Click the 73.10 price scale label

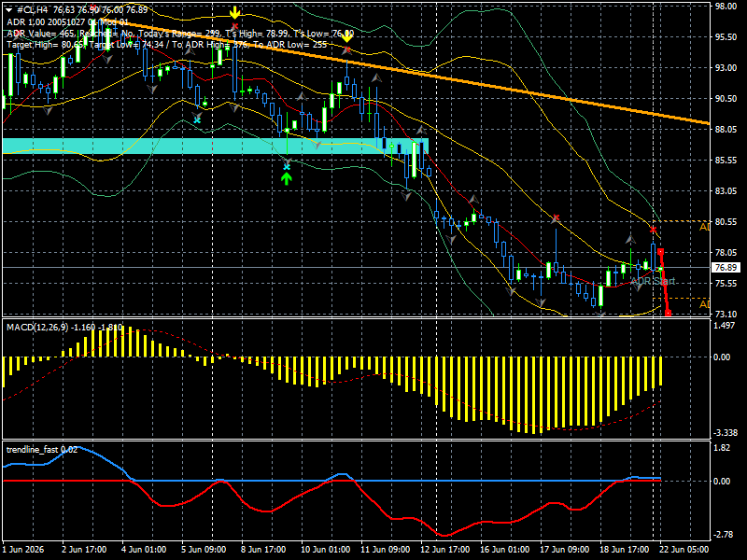click(x=726, y=315)
